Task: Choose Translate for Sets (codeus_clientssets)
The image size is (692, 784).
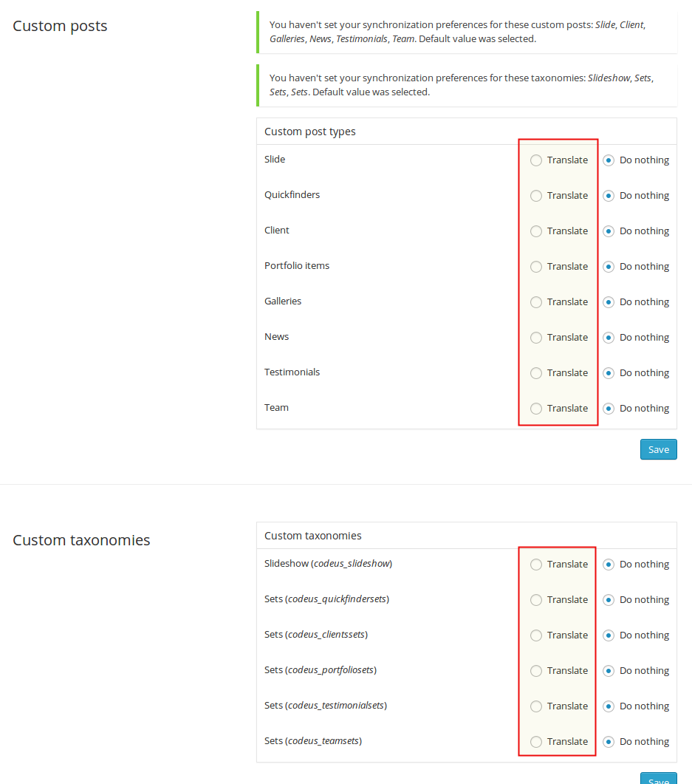Action: (535, 635)
